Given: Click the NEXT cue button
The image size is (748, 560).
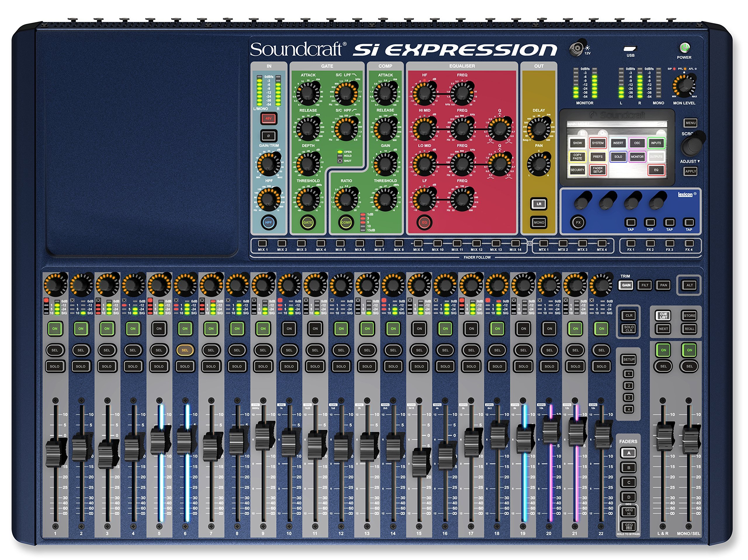Looking at the screenshot, I should 664,328.
